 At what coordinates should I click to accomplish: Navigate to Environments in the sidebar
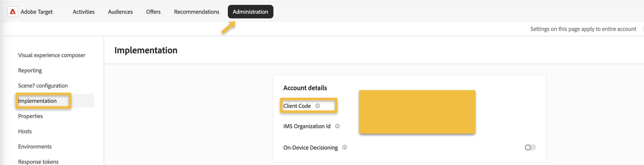[x=35, y=146]
